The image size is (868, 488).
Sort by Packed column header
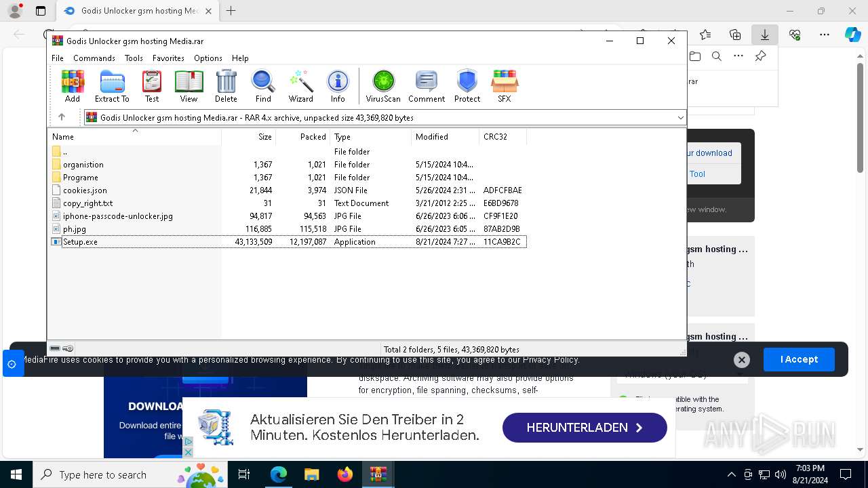(303, 137)
